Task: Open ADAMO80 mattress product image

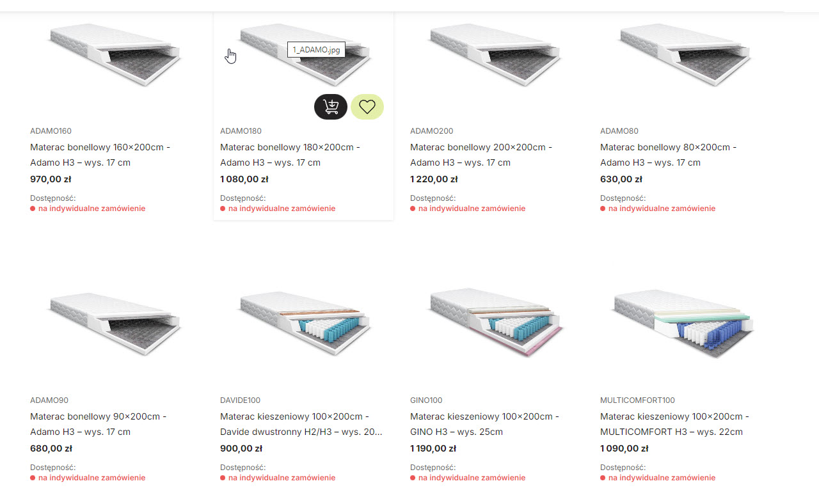Action: coord(685,54)
